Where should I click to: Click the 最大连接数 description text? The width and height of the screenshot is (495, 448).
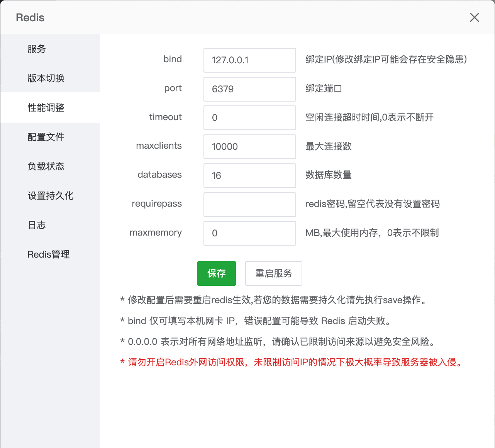329,146
